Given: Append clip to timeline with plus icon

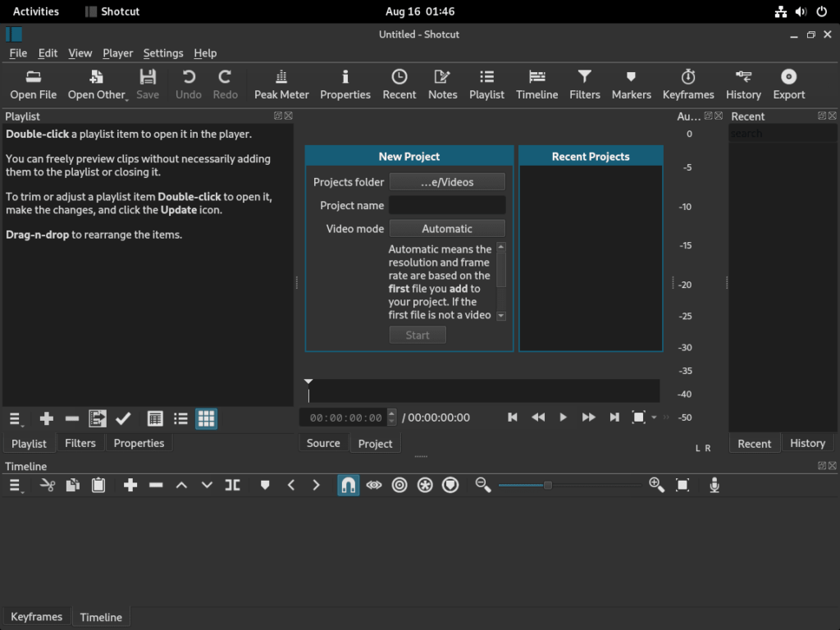Looking at the screenshot, I should pyautogui.click(x=130, y=486).
